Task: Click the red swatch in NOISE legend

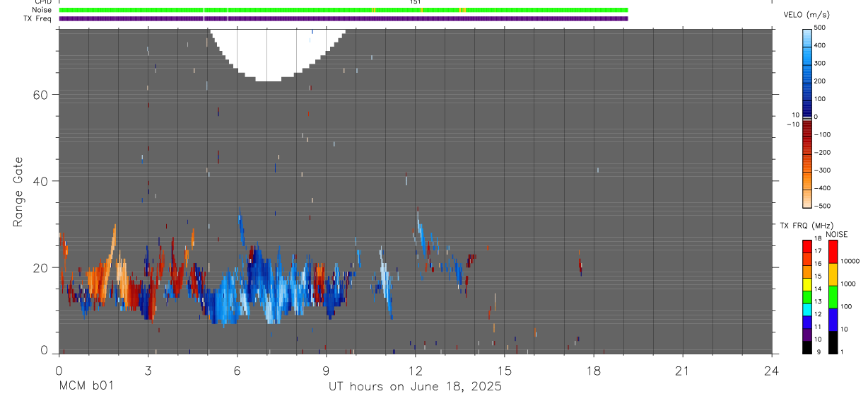Action: tap(833, 252)
